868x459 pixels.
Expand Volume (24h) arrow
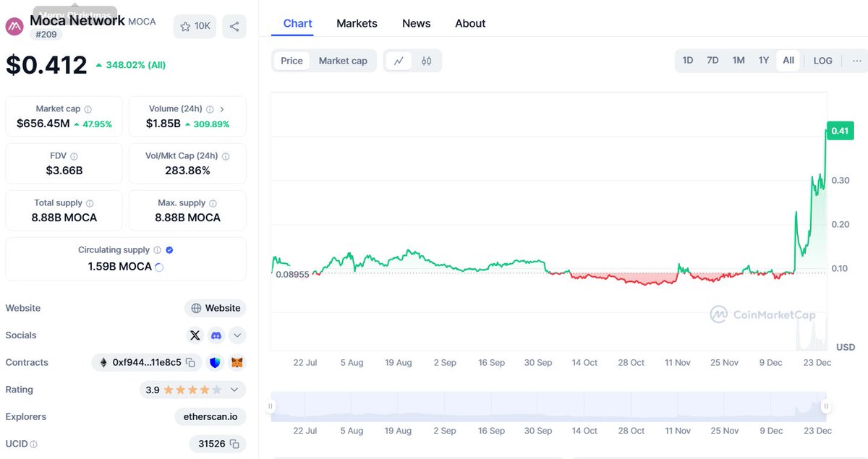[x=221, y=109]
